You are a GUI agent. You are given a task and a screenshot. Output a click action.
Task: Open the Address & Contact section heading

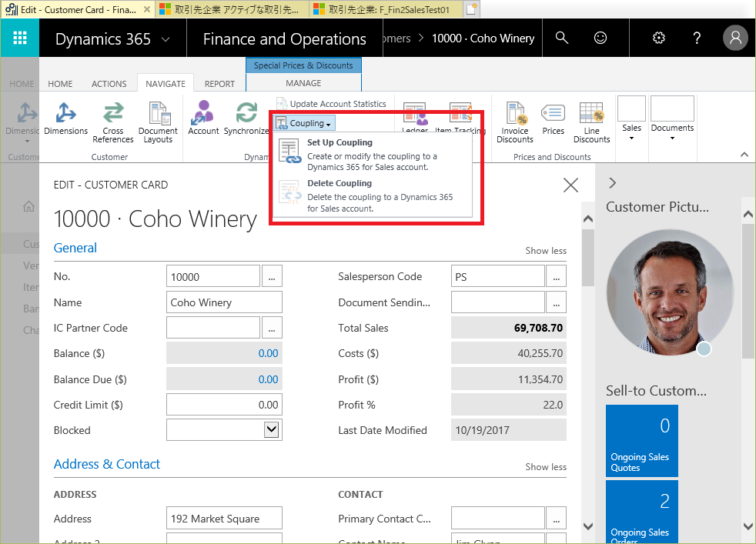(x=106, y=464)
